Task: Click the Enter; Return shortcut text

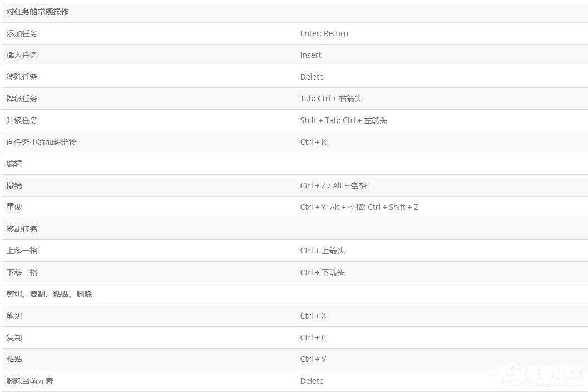Action: click(324, 33)
